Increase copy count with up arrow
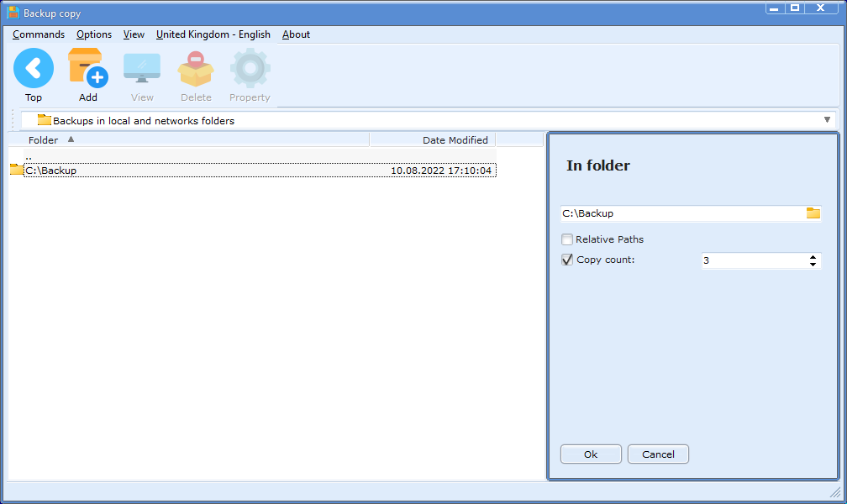Viewport: 847px width, 504px height. 813,257
